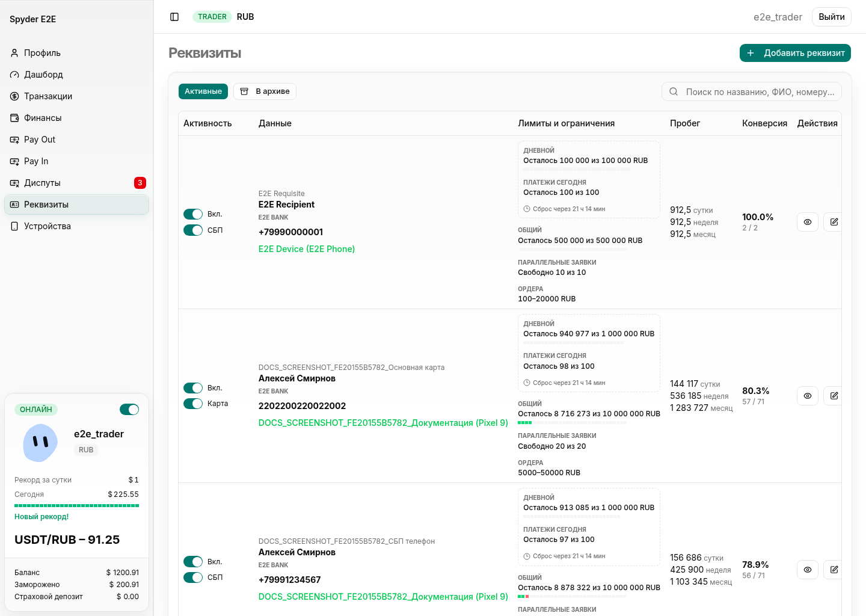This screenshot has width=866, height=616.
Task: Click reset clock icon for E2E Recipient
Action: 527,209
